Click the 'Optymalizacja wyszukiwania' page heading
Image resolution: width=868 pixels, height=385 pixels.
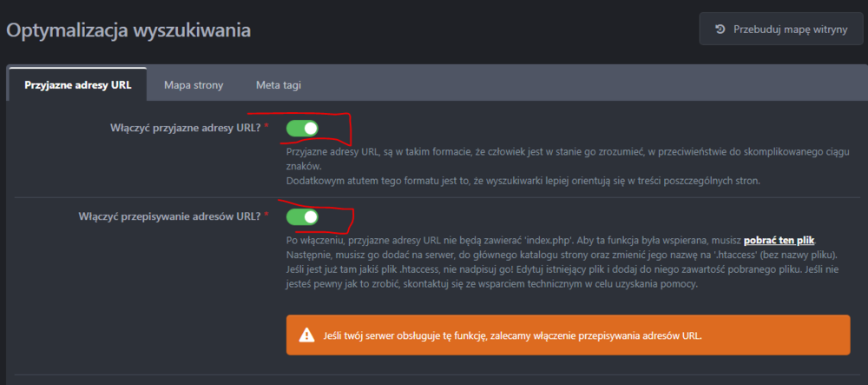coord(128,30)
